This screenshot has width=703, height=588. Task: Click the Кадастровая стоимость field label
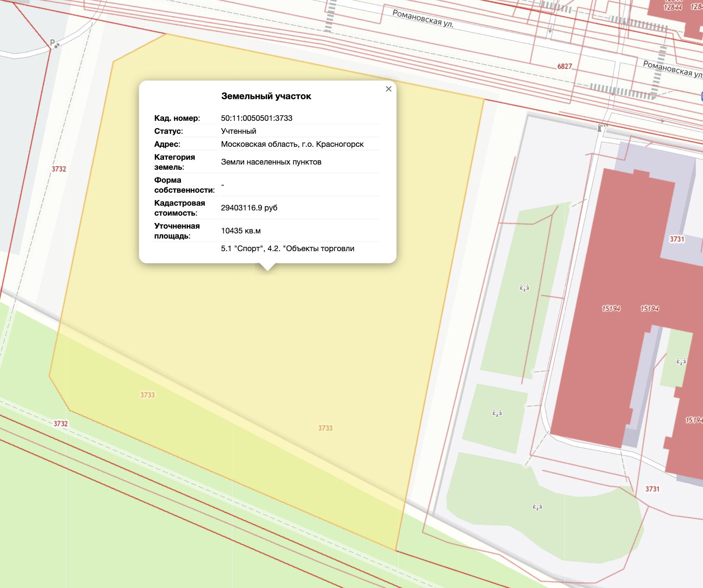point(180,208)
